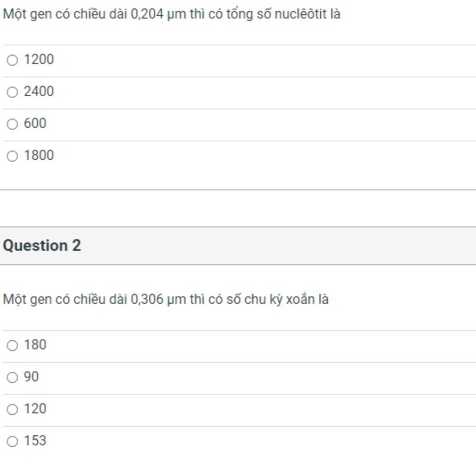Select the 180 radio button
The width and height of the screenshot is (476, 463).
pyautogui.click(x=12, y=346)
